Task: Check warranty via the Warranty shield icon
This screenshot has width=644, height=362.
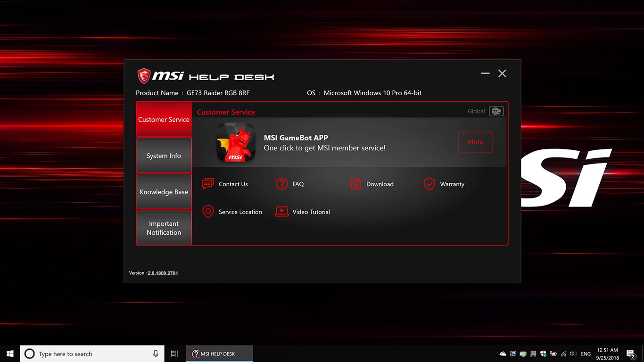Action: point(429,184)
